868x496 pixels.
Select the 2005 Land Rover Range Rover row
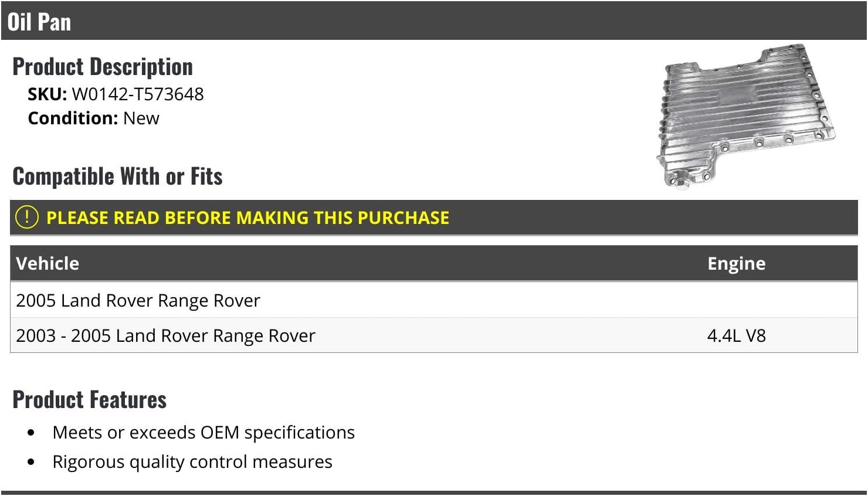434,300
